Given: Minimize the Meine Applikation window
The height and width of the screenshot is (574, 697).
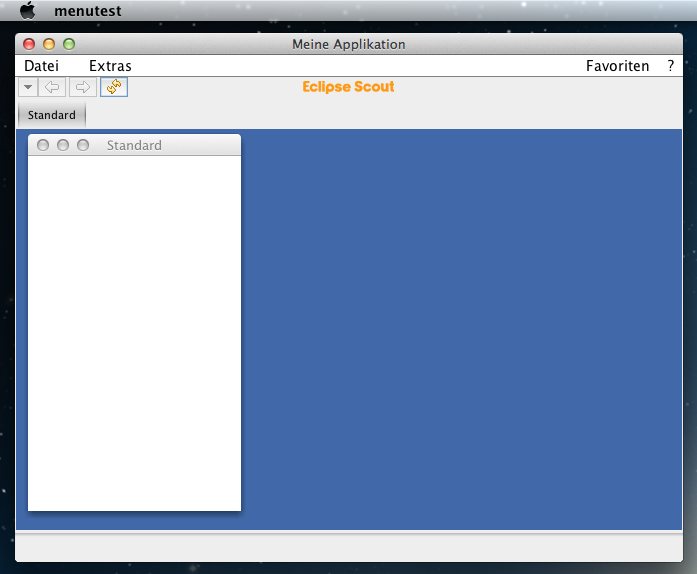Looking at the screenshot, I should (49, 44).
